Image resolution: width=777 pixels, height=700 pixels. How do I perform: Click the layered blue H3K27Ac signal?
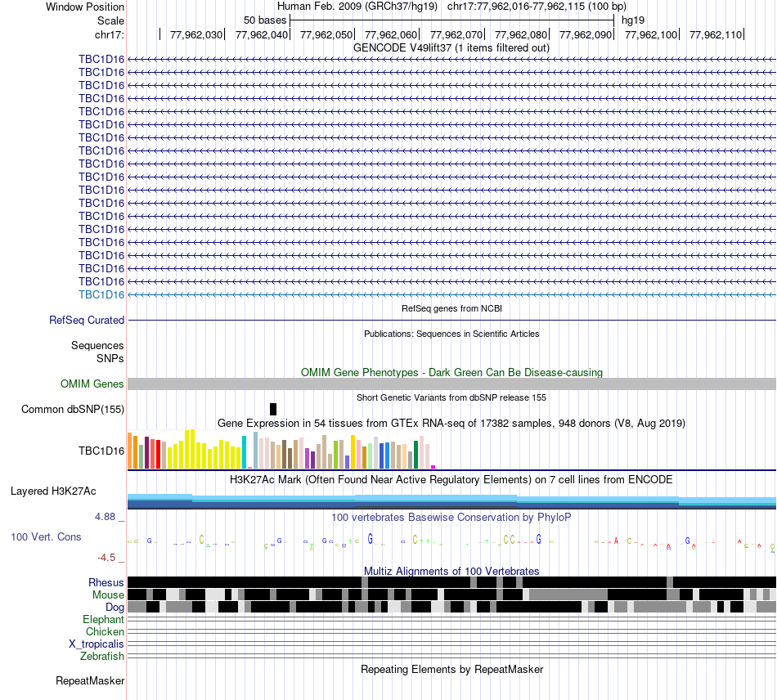click(x=451, y=501)
